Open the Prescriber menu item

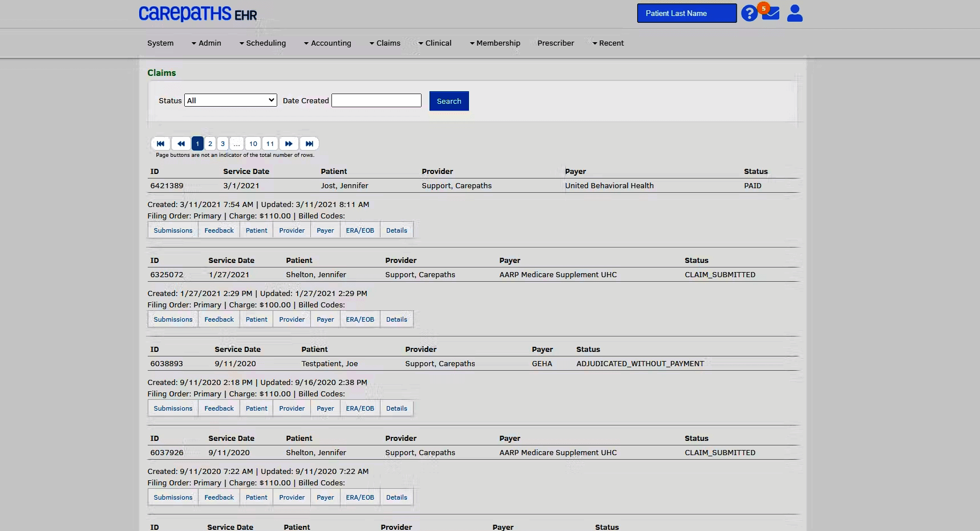point(556,43)
